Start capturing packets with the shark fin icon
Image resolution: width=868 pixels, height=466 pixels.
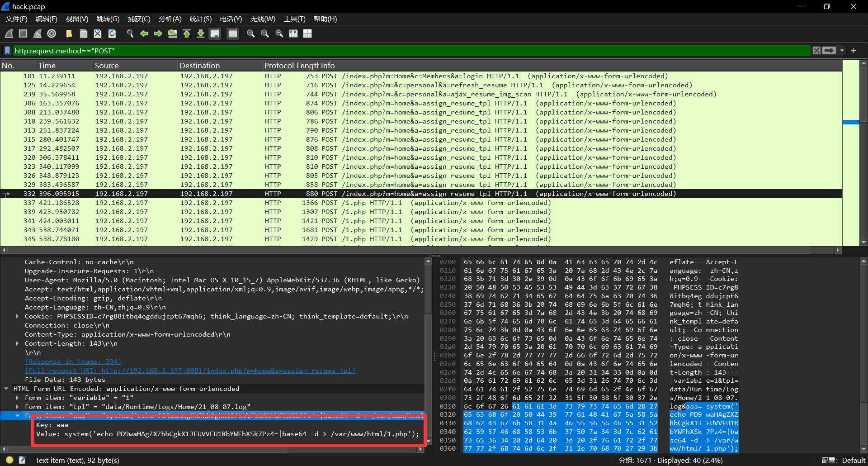pos(9,33)
